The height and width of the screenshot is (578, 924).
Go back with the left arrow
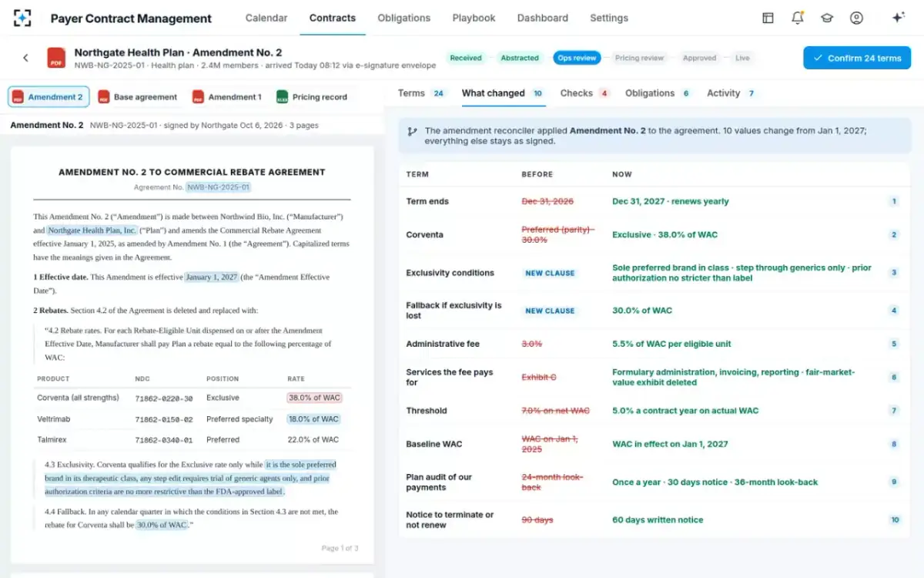[x=25, y=58]
